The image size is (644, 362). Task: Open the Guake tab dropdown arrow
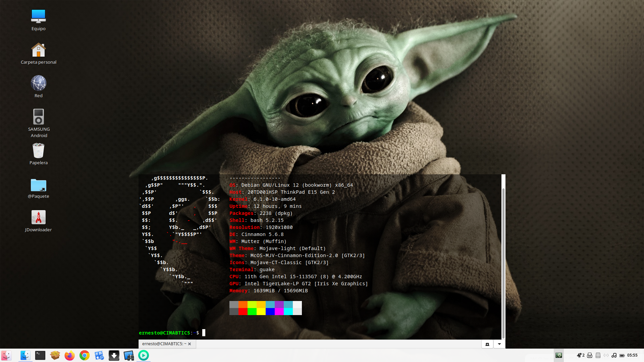499,344
